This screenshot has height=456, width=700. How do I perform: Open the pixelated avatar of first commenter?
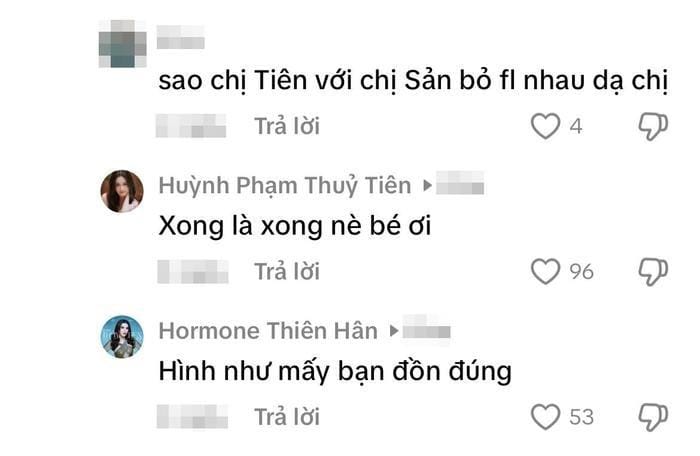click(122, 43)
